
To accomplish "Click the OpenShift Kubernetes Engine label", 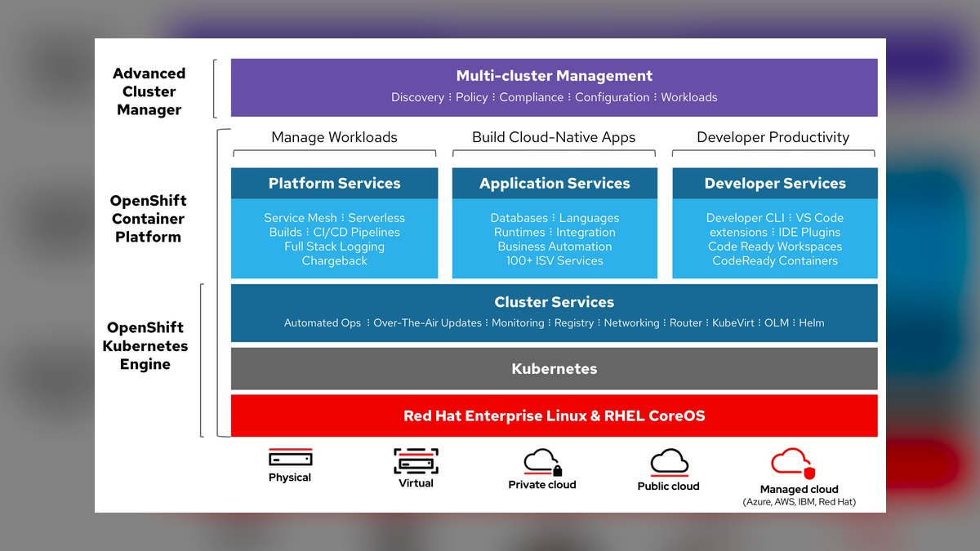I will point(145,346).
